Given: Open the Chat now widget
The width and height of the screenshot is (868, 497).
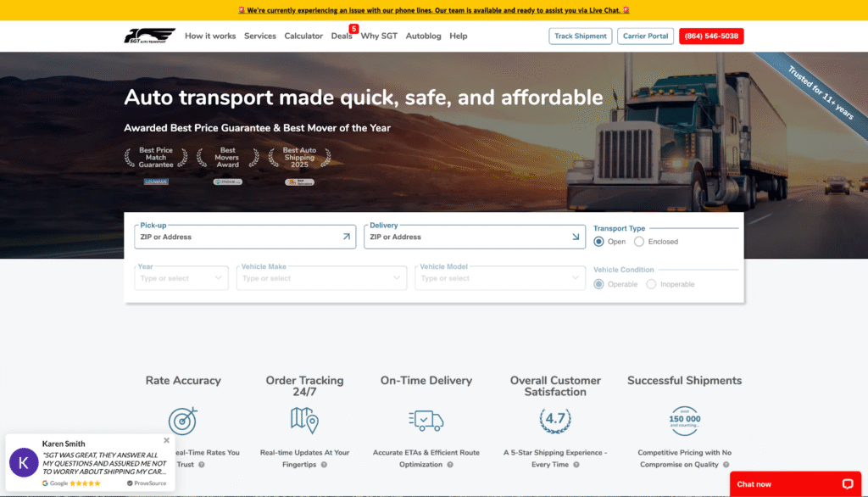Looking at the screenshot, I should pyautogui.click(x=795, y=483).
